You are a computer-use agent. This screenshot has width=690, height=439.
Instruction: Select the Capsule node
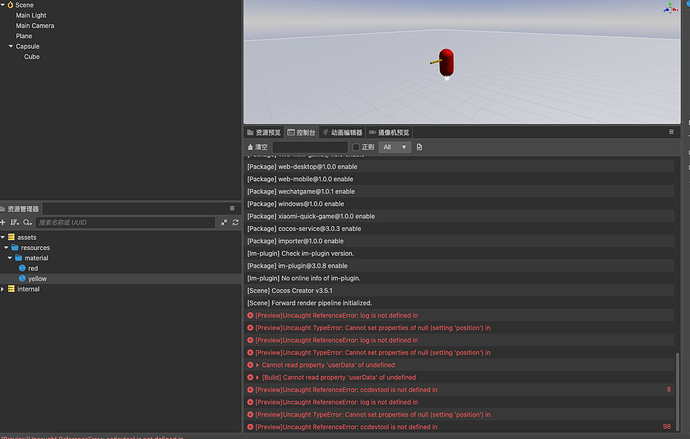pyautogui.click(x=27, y=46)
